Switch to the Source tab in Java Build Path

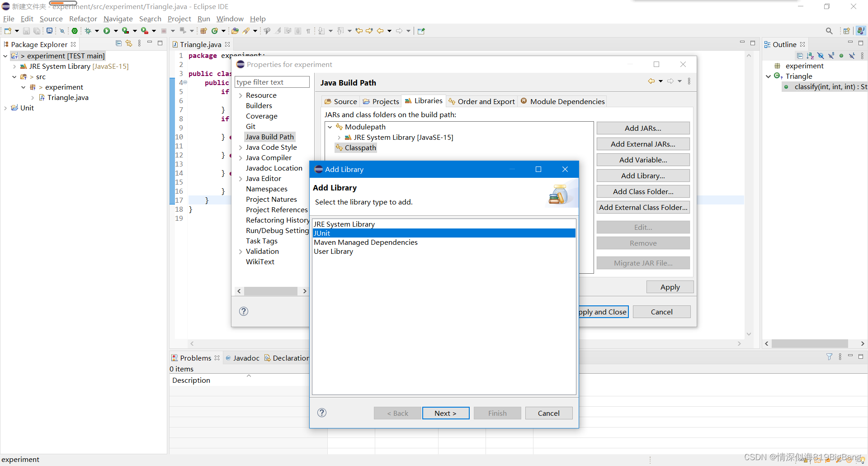click(341, 101)
